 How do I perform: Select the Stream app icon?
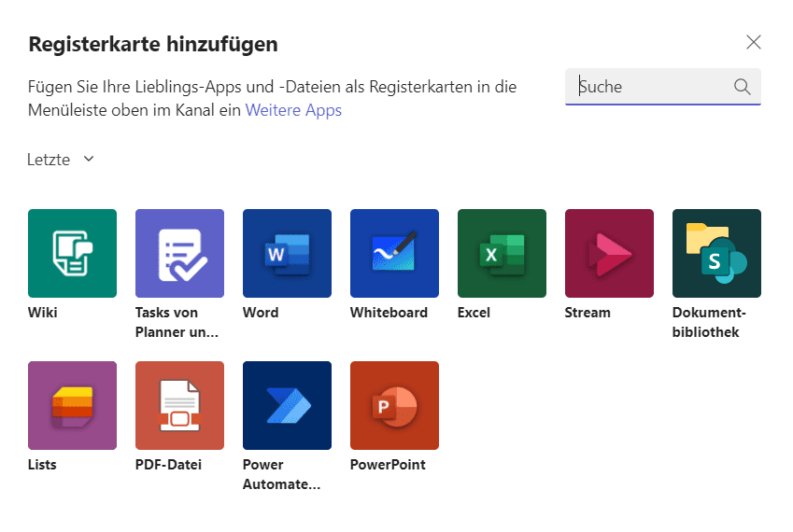(609, 253)
